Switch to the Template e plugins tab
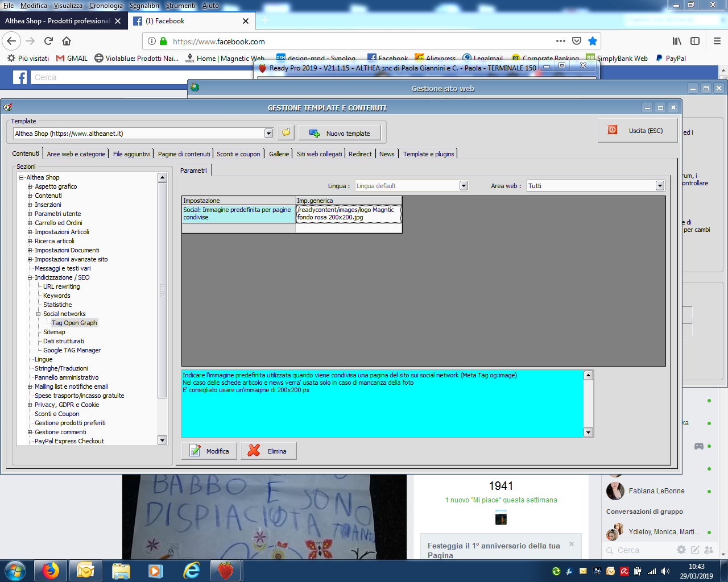 pyautogui.click(x=429, y=154)
